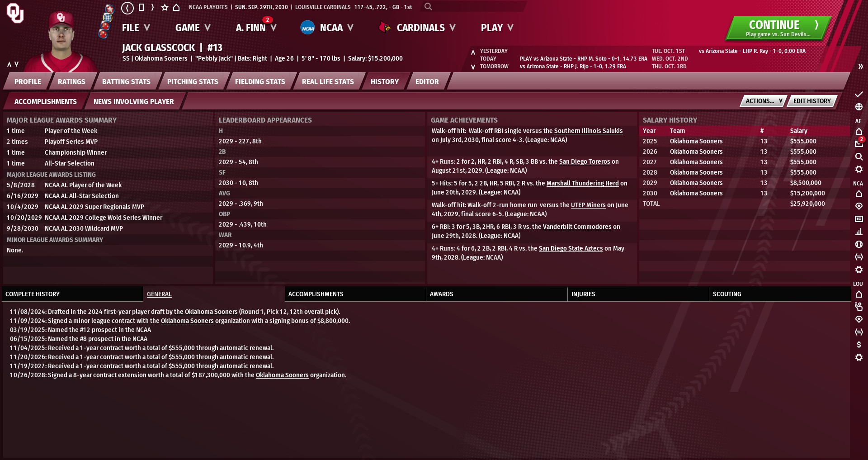Image resolution: width=868 pixels, height=460 pixels.
Task: Click the single-star award badge beside the portrait
Action: pyautogui.click(x=109, y=8)
